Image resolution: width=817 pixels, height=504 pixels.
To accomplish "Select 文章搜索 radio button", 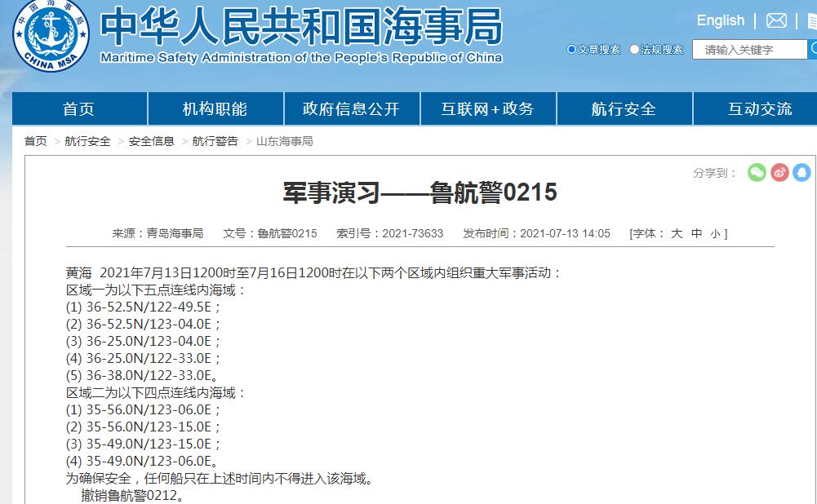I will [x=571, y=50].
